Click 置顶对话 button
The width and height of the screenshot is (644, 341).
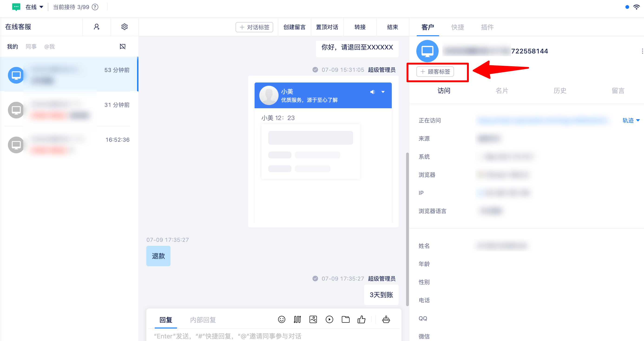point(327,27)
